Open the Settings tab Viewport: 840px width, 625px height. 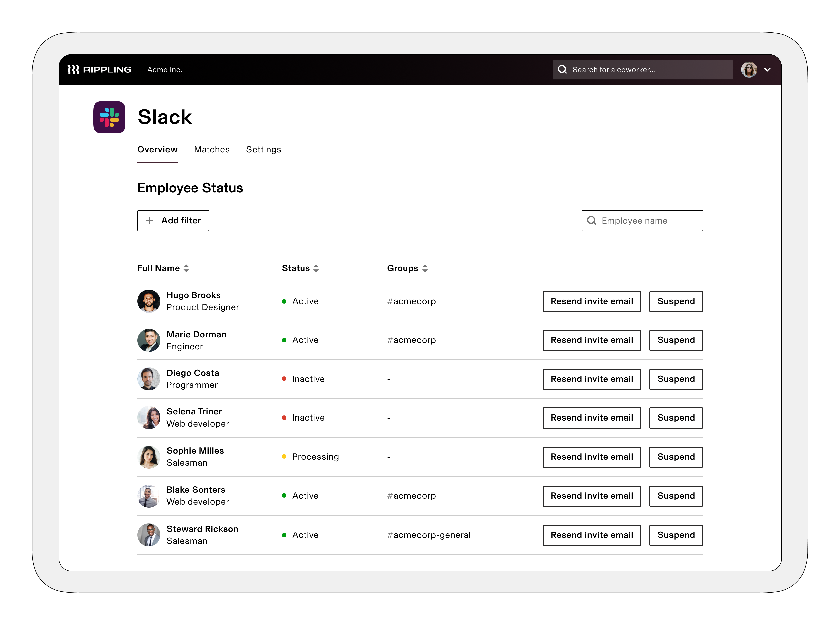coord(264,149)
